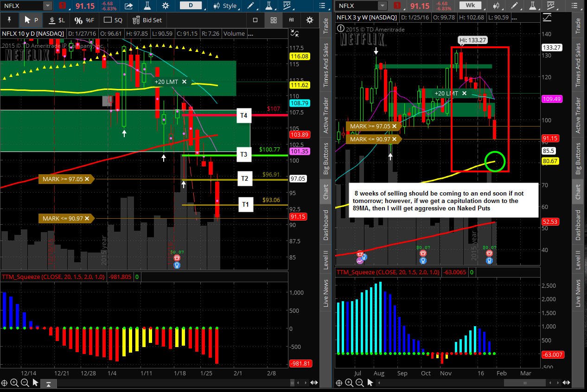587x392 pixels.
Task: Click left chart NFLX symbol input field
Action: (x=22, y=6)
